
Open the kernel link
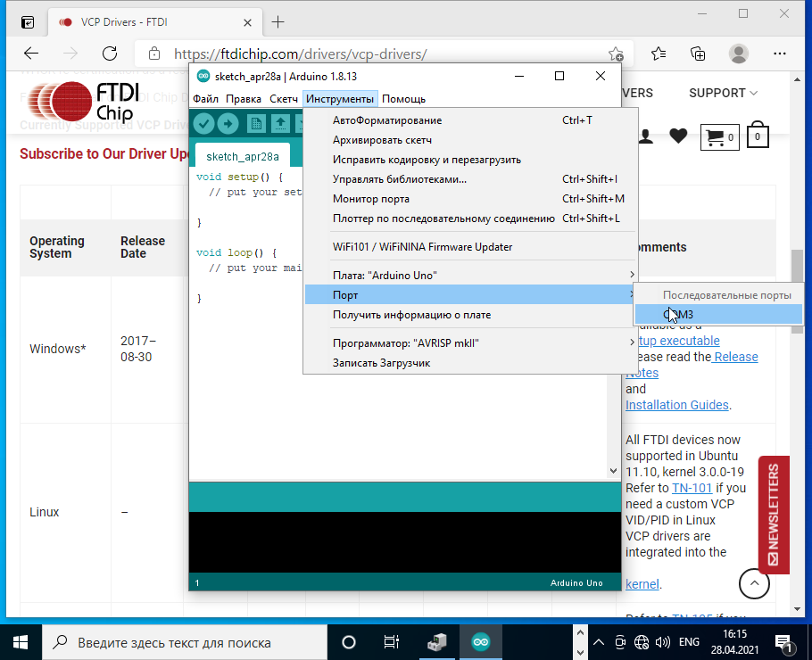(x=642, y=584)
